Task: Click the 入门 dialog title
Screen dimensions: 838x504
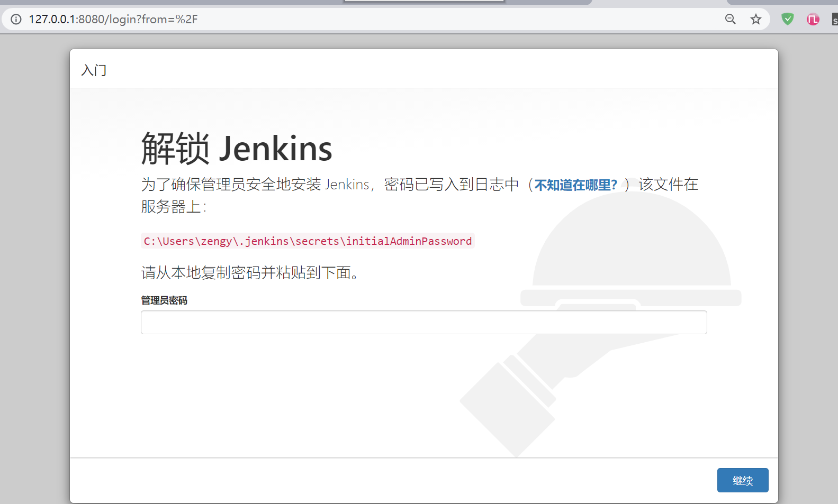Action: tap(94, 70)
